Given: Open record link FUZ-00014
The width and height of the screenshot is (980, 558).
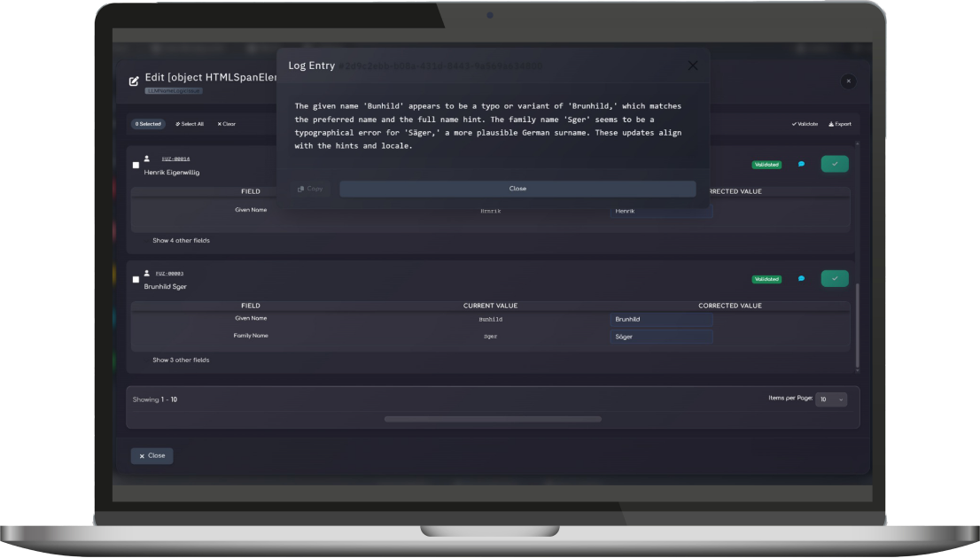Looking at the screenshot, I should click(175, 159).
